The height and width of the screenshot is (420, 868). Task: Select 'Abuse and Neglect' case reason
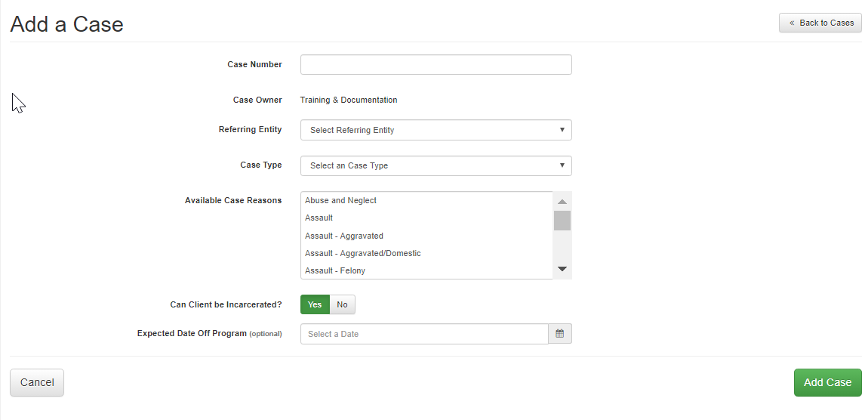pyautogui.click(x=341, y=201)
